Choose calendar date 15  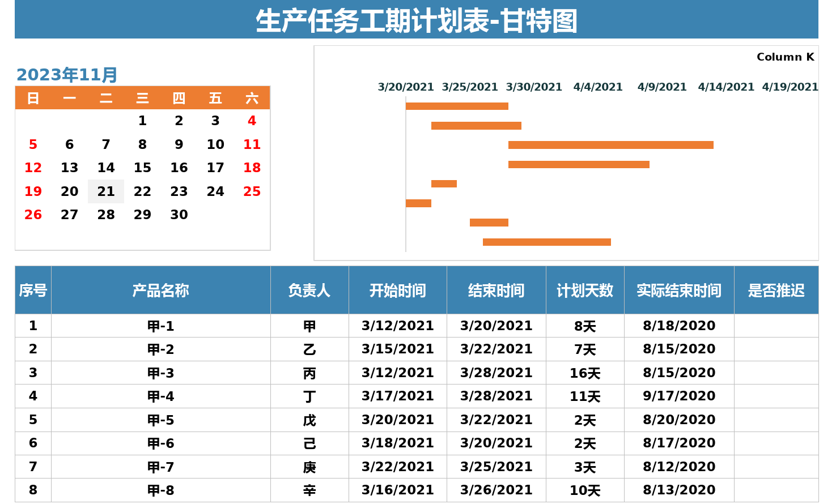(142, 168)
